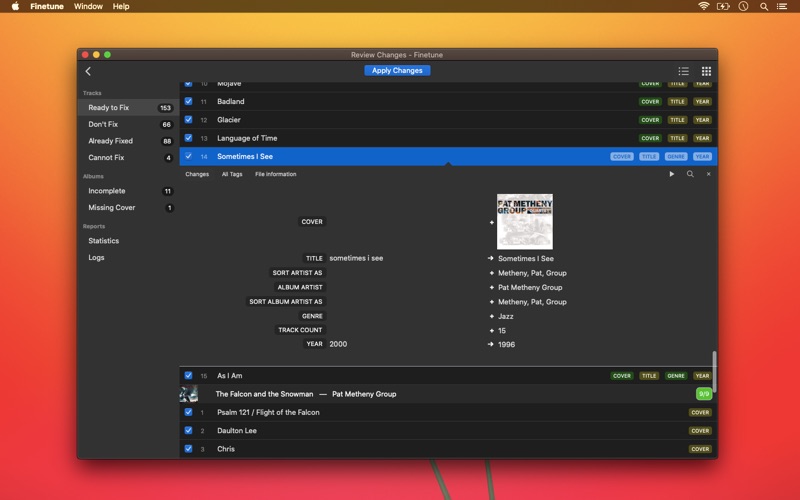Click TITLE tag on Badland row
Screen dimensions: 800x500
[677, 102]
